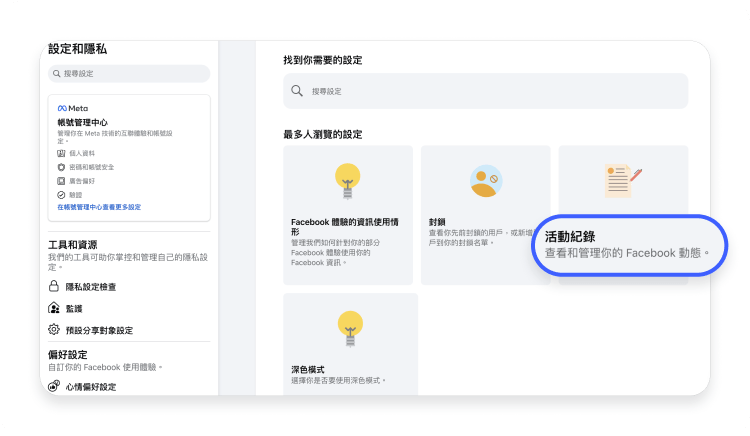Click the shield icon for 密碼和帳號安全
Viewport: 750px width, 436px height.
[61, 167]
